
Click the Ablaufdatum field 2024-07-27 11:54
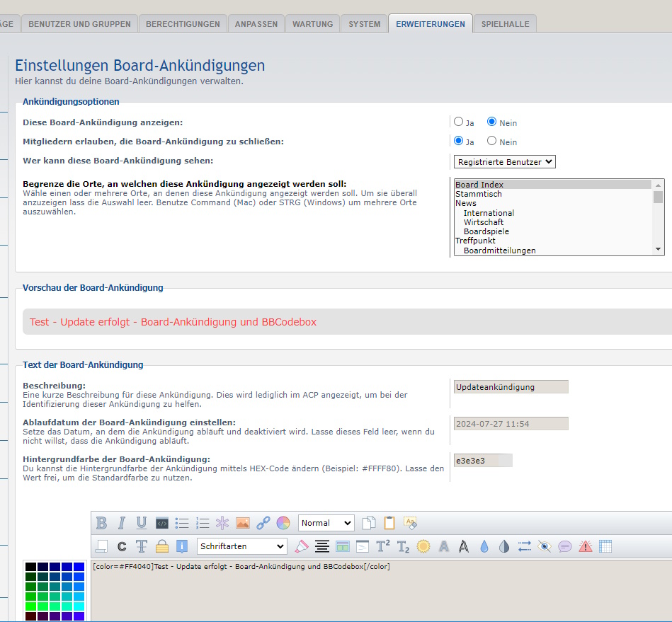tap(511, 424)
